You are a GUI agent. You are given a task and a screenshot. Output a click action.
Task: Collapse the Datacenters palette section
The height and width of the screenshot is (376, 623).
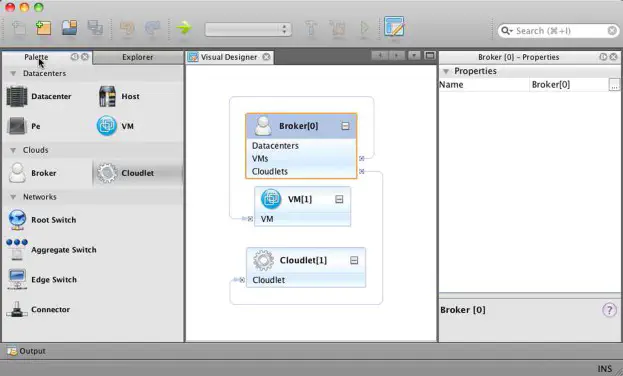[13, 74]
